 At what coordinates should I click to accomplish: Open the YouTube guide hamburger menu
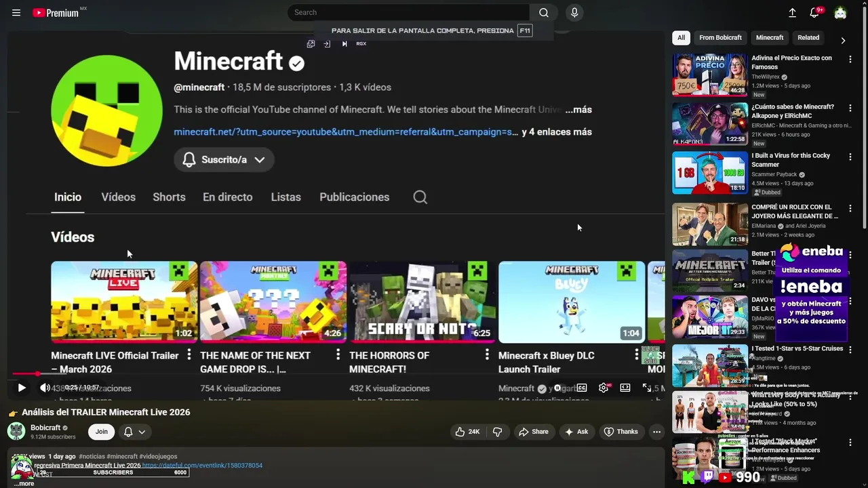click(16, 13)
